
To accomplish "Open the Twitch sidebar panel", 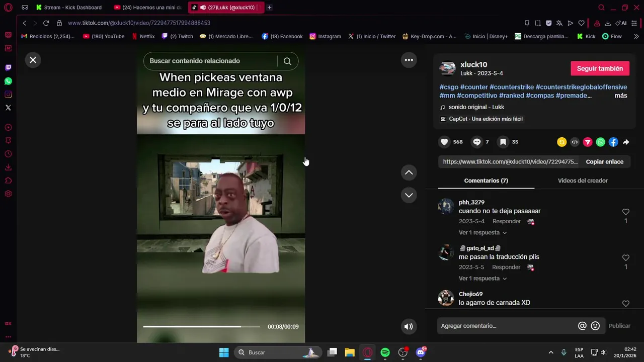I will pos(8,68).
